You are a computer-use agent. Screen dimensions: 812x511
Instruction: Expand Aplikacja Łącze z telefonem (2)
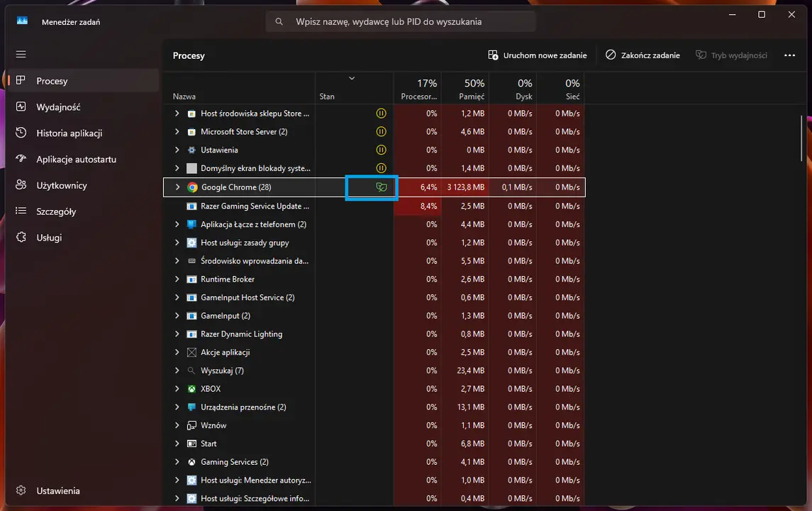point(177,224)
